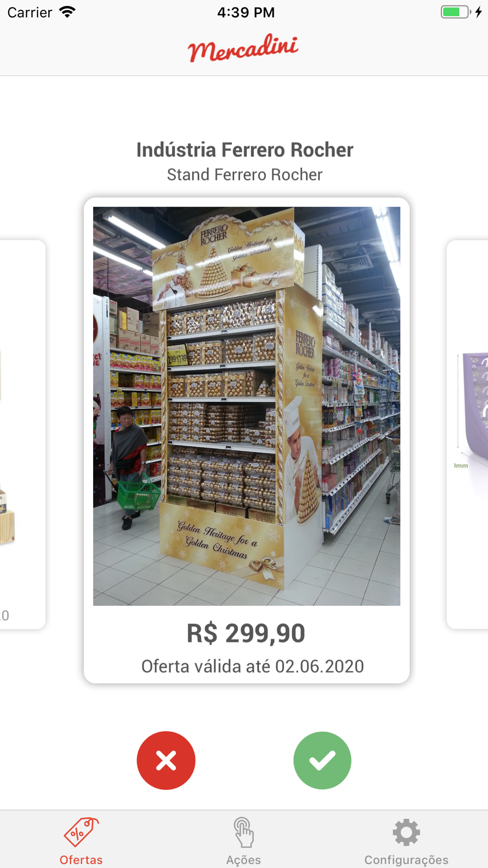Image resolution: width=488 pixels, height=868 pixels.
Task: Show the previous offer card on left
Action: pyautogui.click(x=22, y=434)
